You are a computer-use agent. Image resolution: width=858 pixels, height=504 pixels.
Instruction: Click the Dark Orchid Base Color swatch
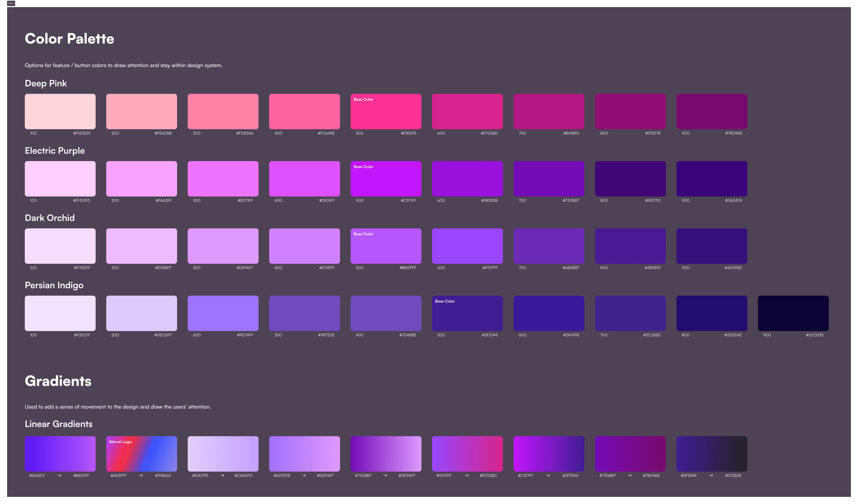coord(386,246)
